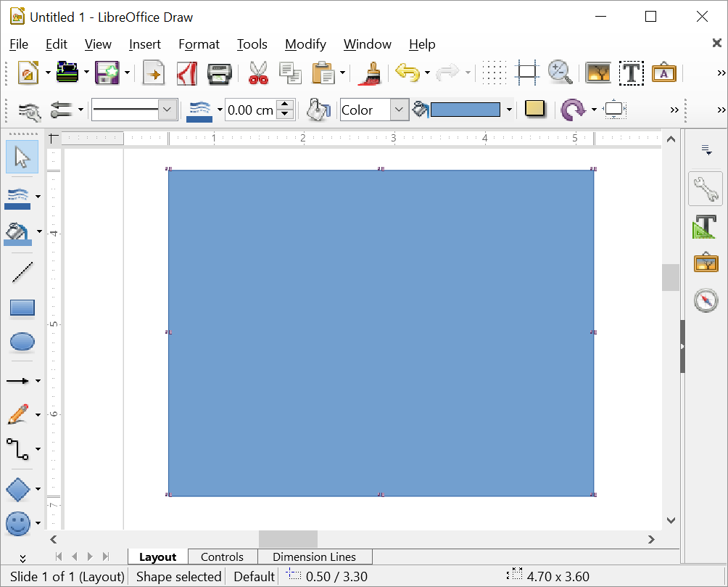Viewport: 728px width, 587px height.
Task: Click the Save icon
Action: [107, 73]
